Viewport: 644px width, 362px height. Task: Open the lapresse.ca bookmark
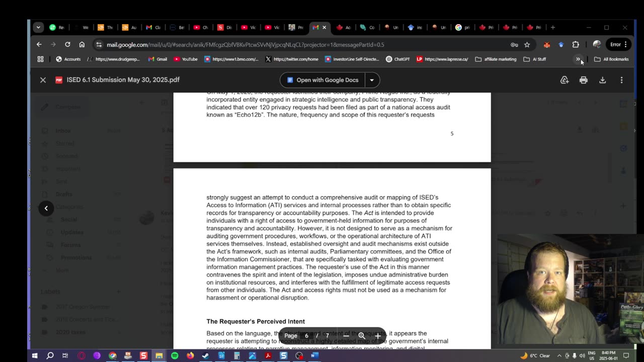[442, 59]
